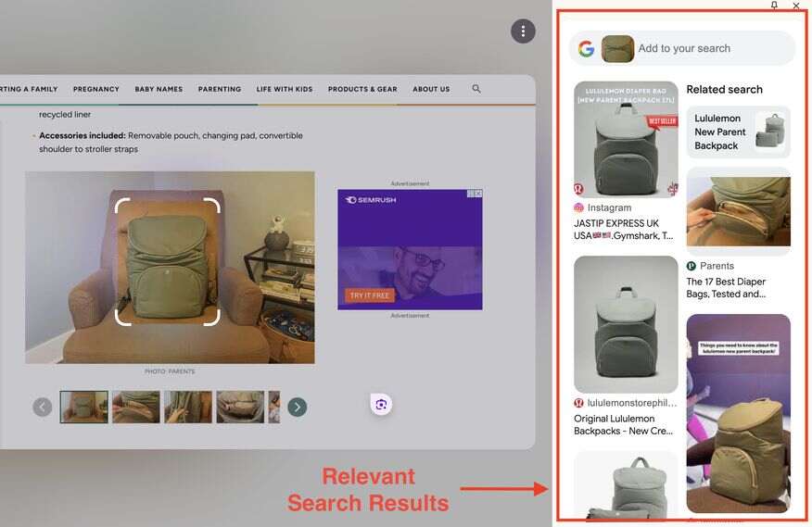
Task: Close the Semrush advertisement
Action: (x=478, y=193)
